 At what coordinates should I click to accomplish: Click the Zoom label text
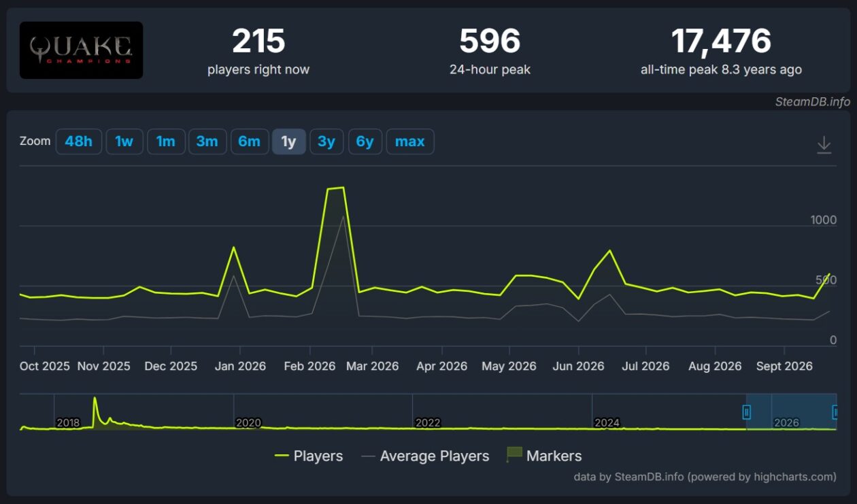[x=35, y=141]
